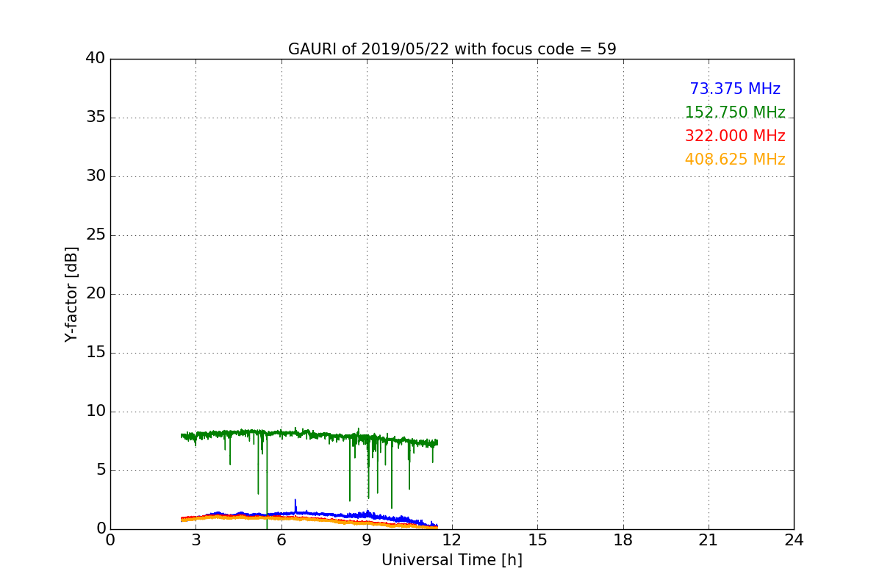Select the 152.750 MHz legend label

[735, 112]
